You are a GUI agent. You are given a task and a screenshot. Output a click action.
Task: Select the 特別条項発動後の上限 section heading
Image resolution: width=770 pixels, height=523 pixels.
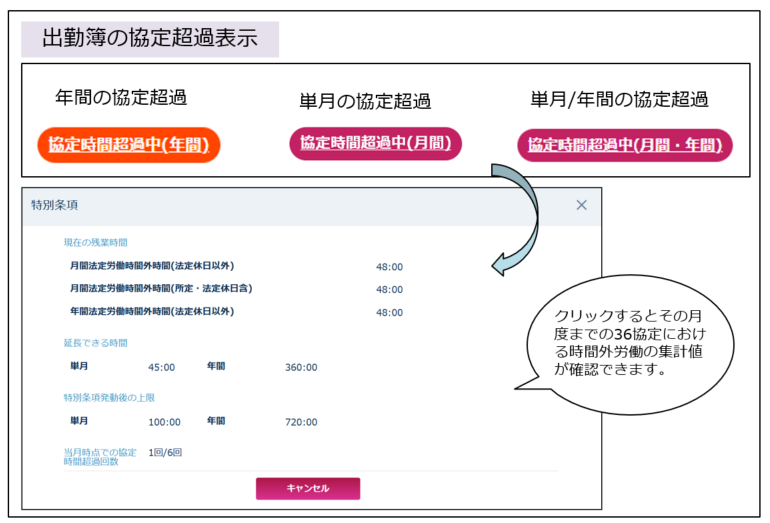[x=109, y=397]
